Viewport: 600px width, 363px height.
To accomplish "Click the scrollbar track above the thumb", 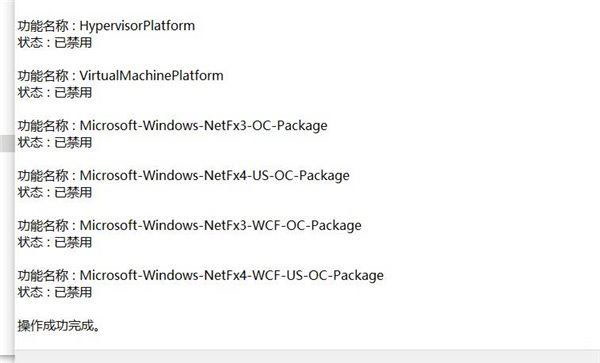I will click(x=7, y=67).
